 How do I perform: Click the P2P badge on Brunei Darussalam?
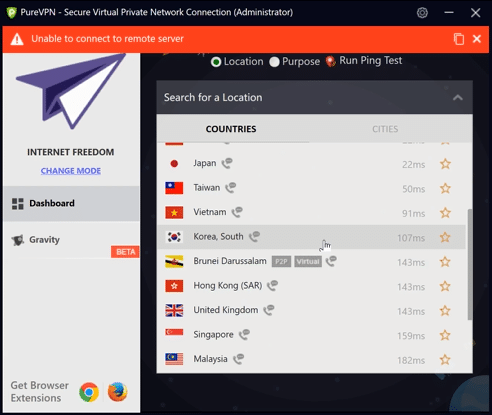point(281,262)
